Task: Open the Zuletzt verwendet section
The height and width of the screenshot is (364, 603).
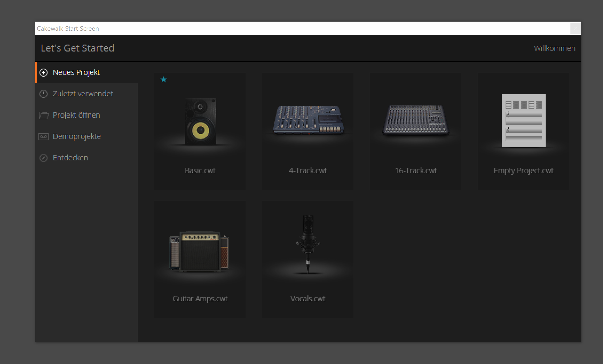Action: pyautogui.click(x=86, y=94)
